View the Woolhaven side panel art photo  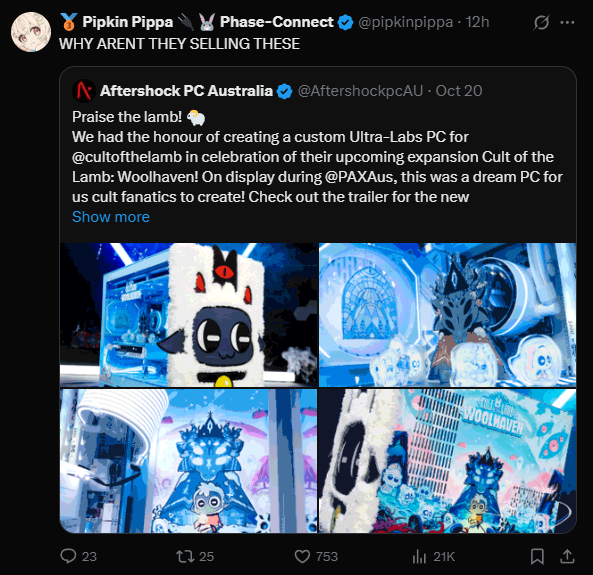[x=448, y=461]
